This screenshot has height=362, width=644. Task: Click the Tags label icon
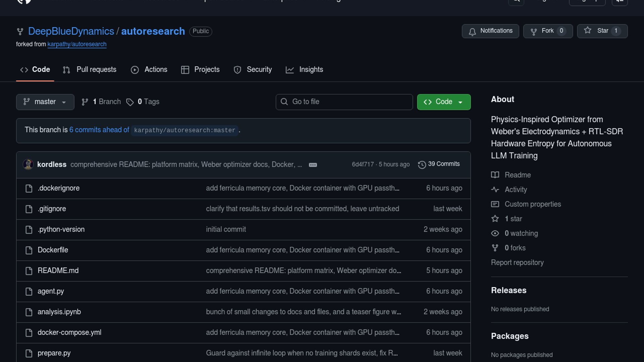click(130, 102)
